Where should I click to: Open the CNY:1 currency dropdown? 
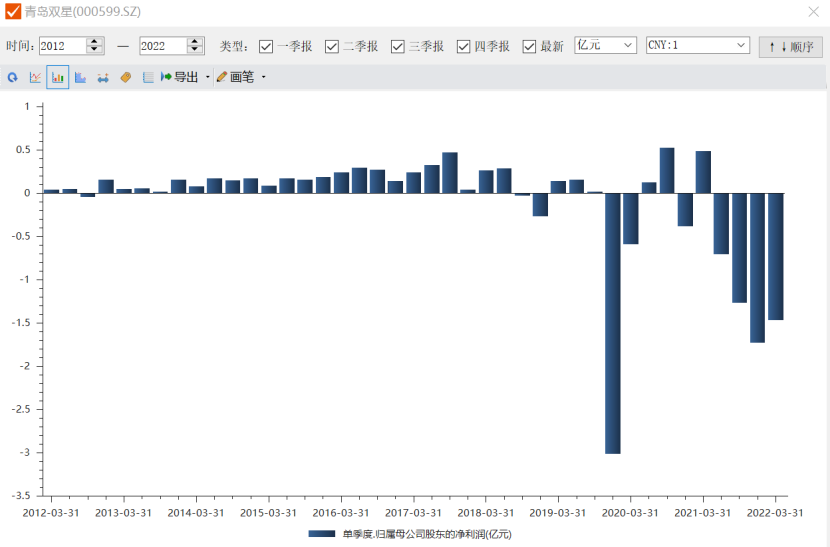click(x=698, y=45)
